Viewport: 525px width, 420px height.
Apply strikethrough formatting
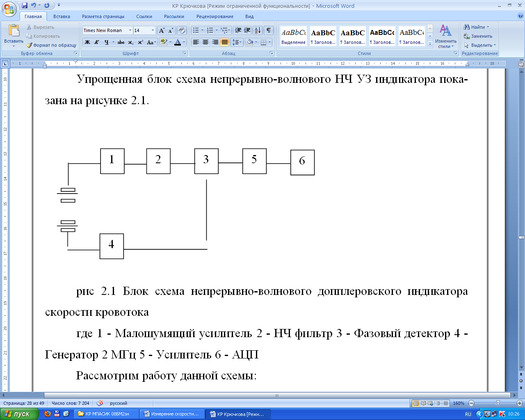click(121, 42)
